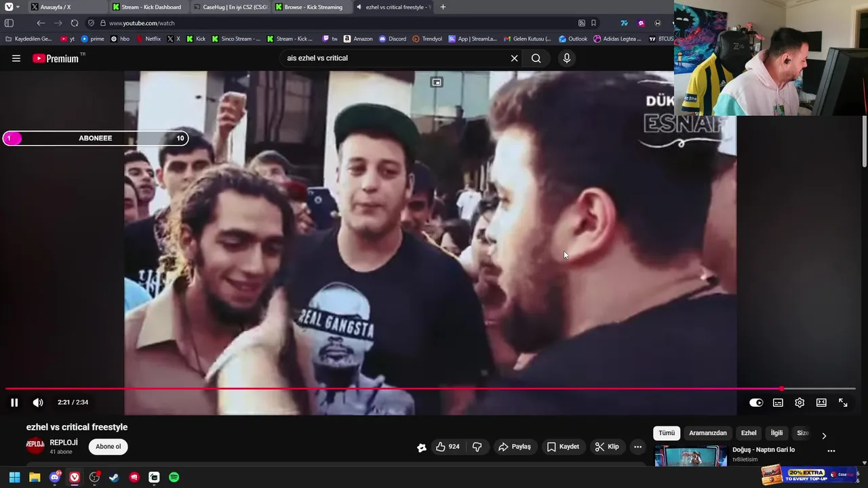868x488 pixels.
Task: Switch to Browse - Kick Streaming tab
Action: click(311, 7)
